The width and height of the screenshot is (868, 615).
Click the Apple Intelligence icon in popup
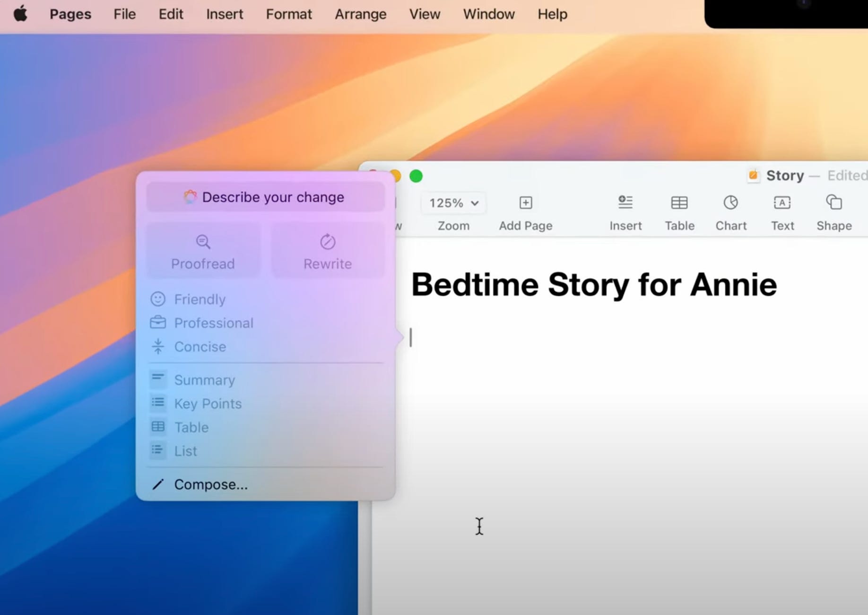(x=190, y=197)
